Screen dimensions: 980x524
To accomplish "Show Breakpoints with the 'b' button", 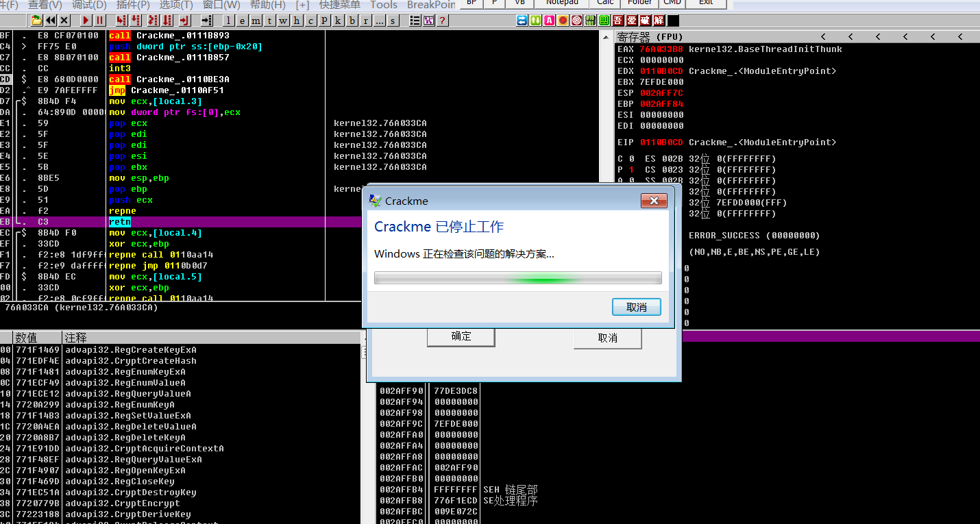I will click(x=352, y=21).
